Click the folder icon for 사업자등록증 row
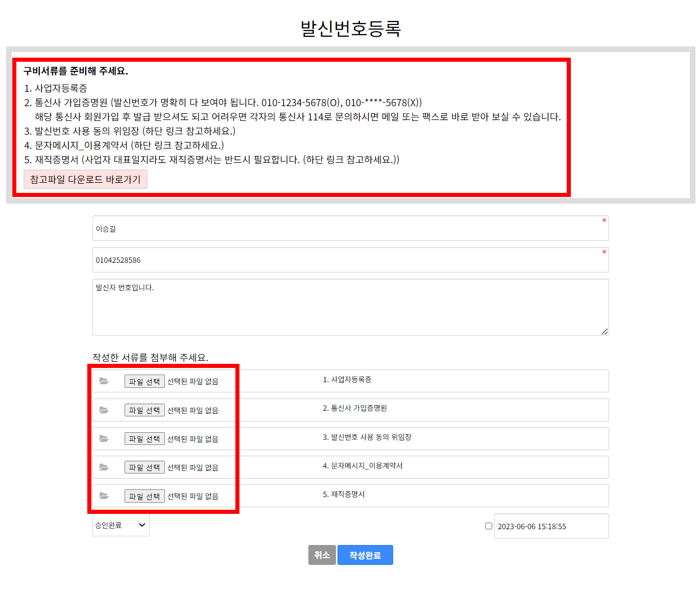The height and width of the screenshot is (595, 700). click(104, 381)
